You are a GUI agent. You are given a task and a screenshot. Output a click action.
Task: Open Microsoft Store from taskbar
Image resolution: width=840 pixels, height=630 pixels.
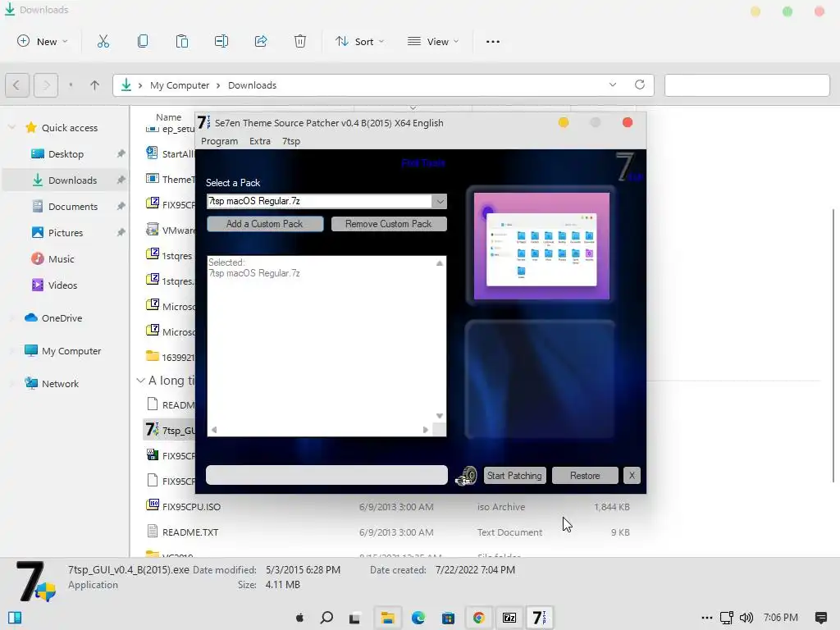(448, 618)
